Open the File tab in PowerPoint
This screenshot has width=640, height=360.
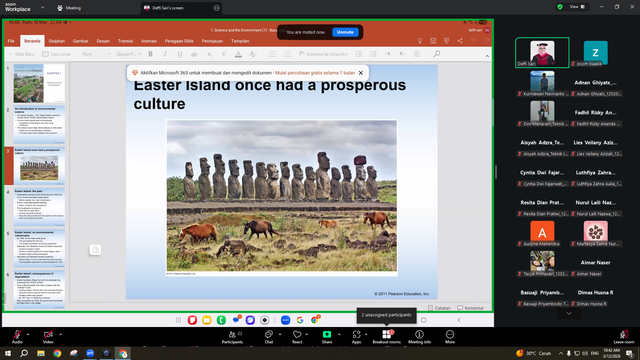pos(11,41)
